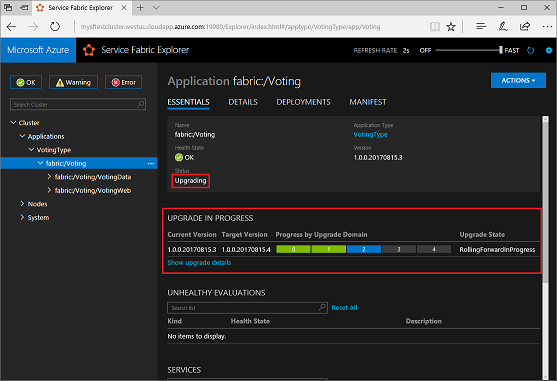Sort by Kind column header
Image resolution: width=557 pixels, height=381 pixels.
point(174,321)
